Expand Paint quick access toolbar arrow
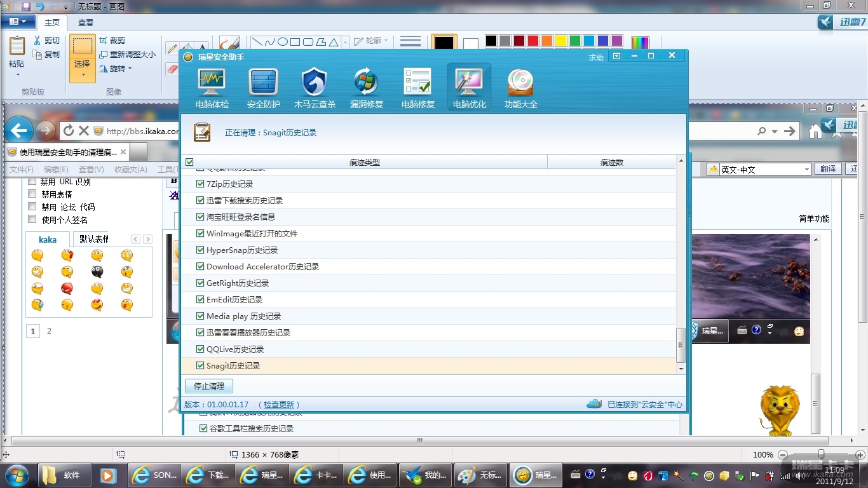The image size is (868, 488). point(65,7)
